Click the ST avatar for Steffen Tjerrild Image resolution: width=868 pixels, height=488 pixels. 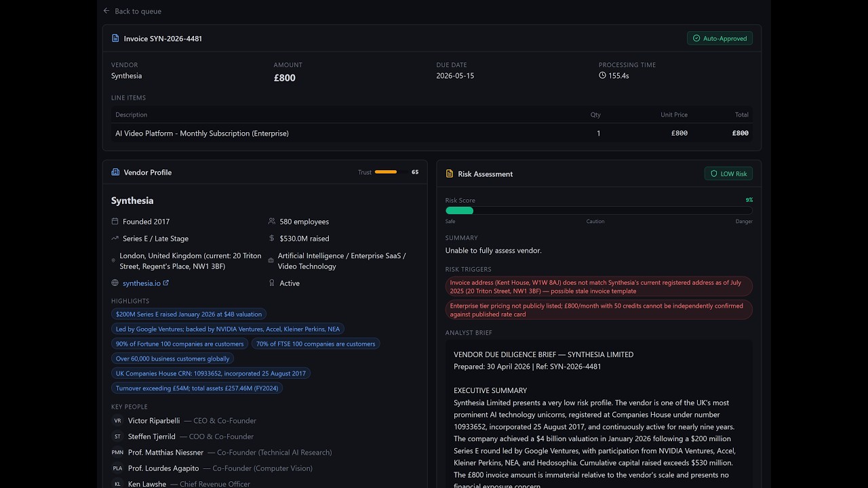(x=117, y=436)
